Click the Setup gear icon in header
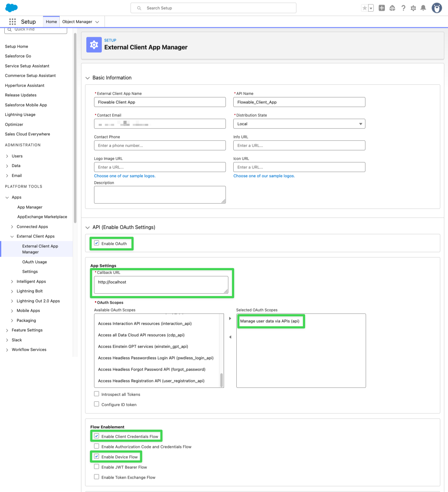Screen dimensions: 448x492 click(x=413, y=8)
